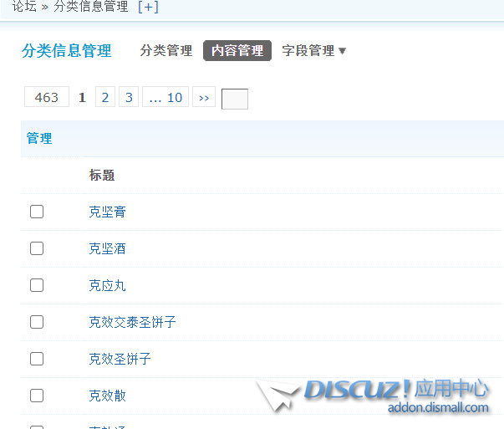
Task: Click current page number 1
Action: [82, 98]
